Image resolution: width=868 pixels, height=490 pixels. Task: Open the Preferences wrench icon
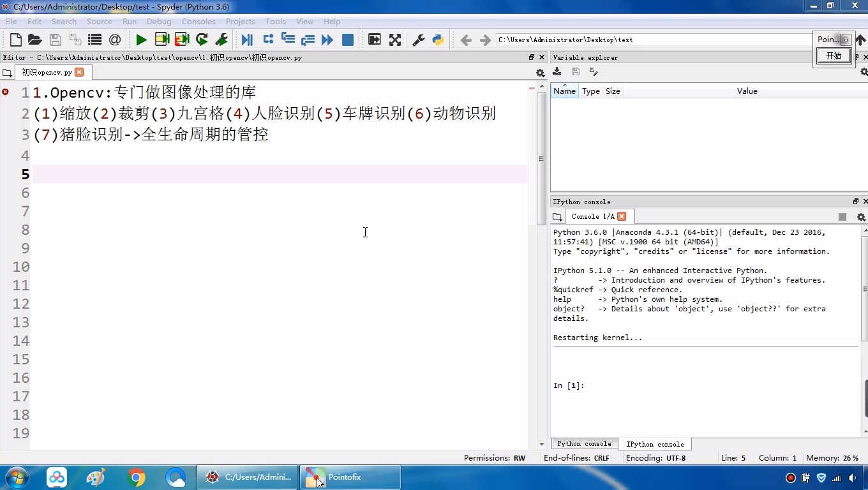[x=419, y=40]
